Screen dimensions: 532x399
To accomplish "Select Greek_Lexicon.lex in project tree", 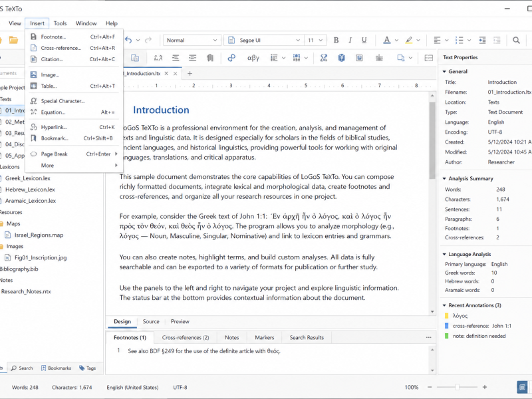I will click(x=27, y=178).
